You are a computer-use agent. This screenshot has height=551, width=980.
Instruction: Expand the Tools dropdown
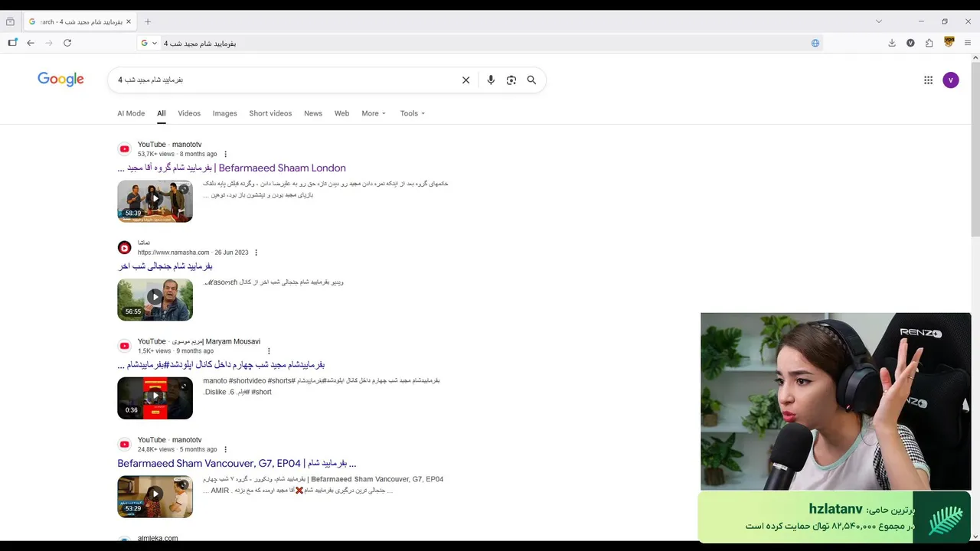[x=413, y=113]
